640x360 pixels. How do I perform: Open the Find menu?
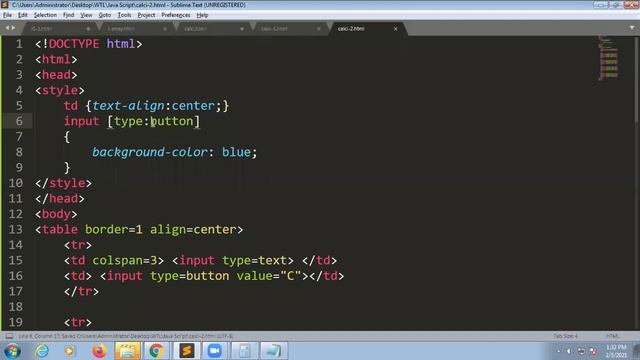tap(68, 15)
